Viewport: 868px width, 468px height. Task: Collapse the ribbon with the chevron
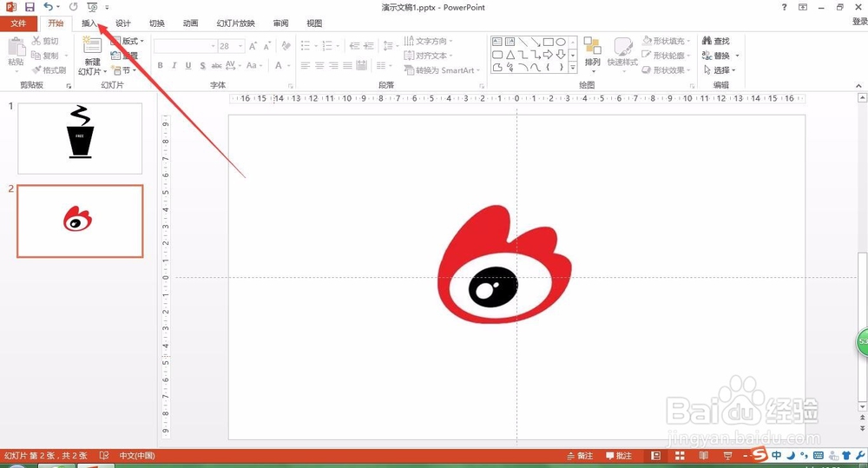(x=858, y=85)
